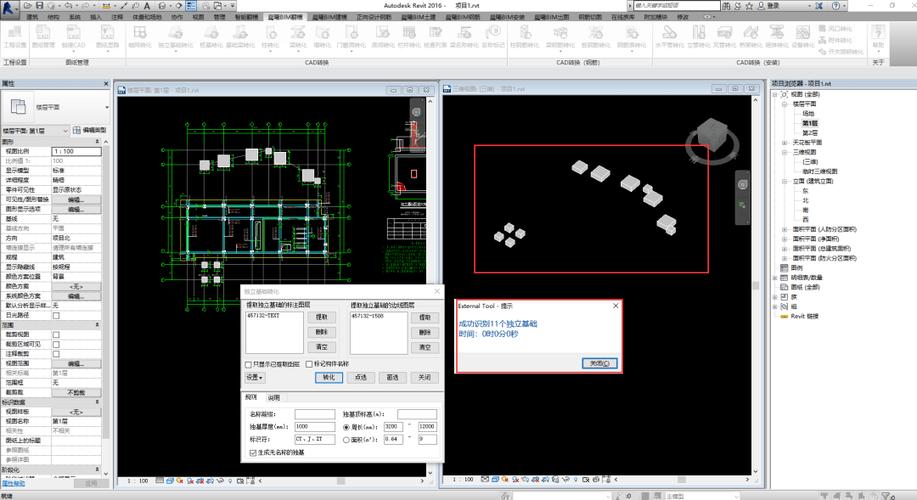
Task: Toggle 裁剪区域可见 checkbox in properties
Action: [56, 344]
